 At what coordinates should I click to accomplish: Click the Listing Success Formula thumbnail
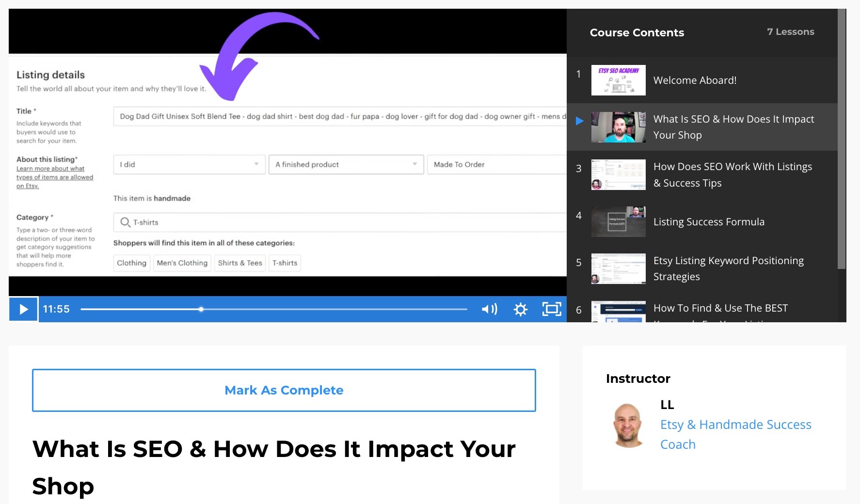(619, 221)
